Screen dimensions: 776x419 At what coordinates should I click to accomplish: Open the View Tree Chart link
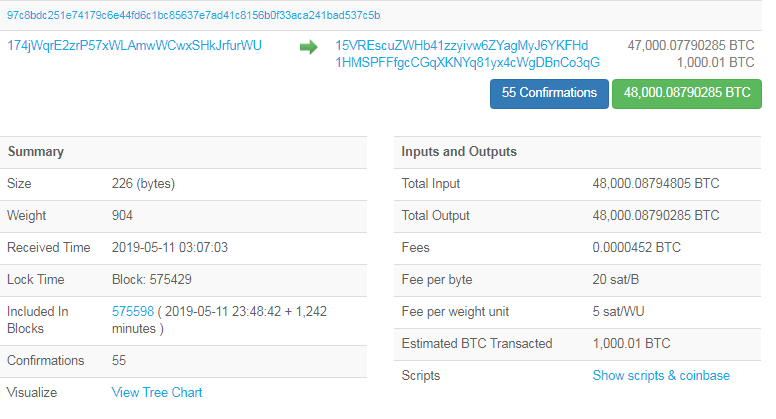point(157,392)
